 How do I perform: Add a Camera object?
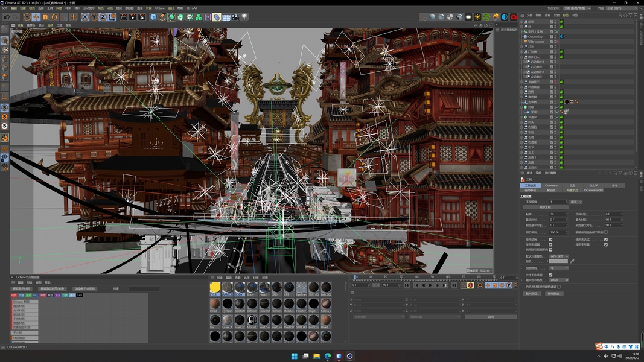(x=235, y=17)
